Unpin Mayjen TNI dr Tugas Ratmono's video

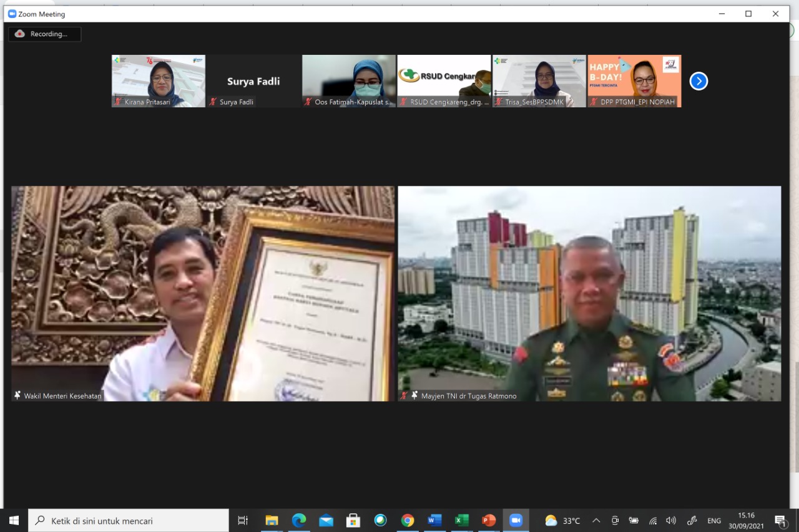(413, 395)
